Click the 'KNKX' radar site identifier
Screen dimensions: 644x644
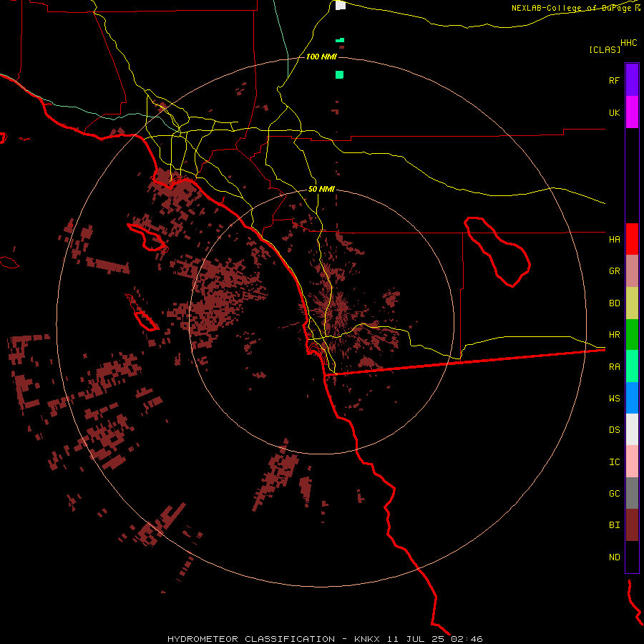[x=367, y=639]
